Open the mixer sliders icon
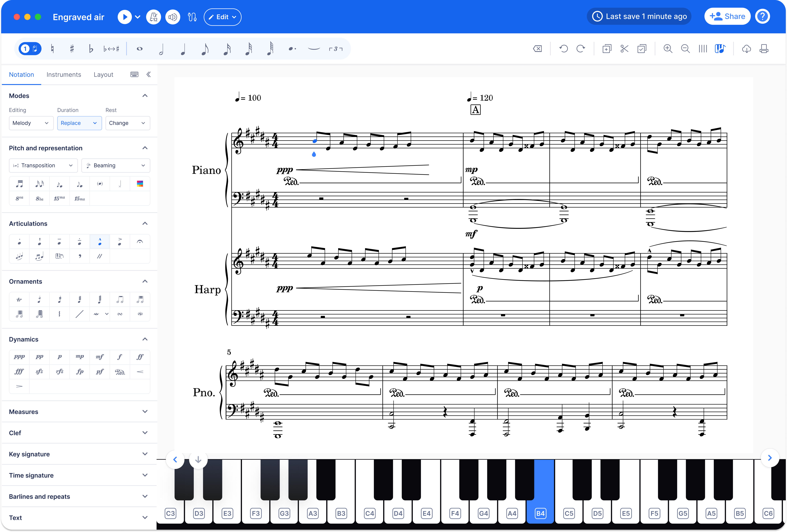This screenshot has width=787, height=532. point(192,17)
